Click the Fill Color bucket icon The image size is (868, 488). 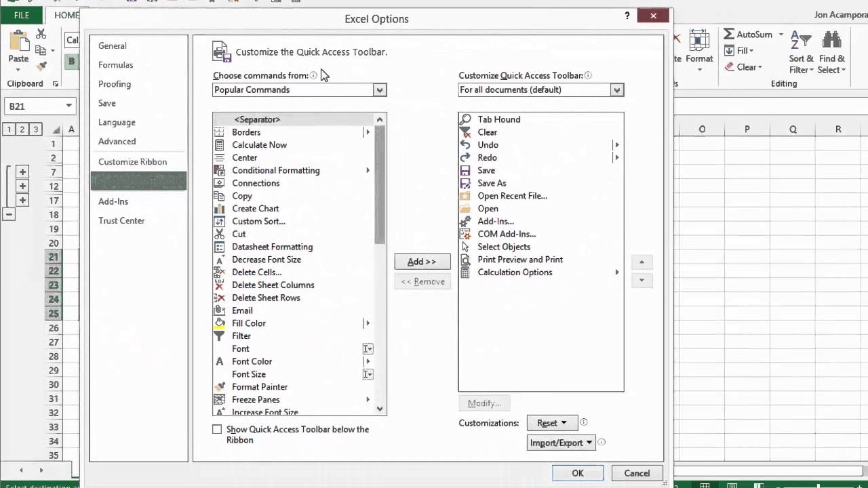219,323
